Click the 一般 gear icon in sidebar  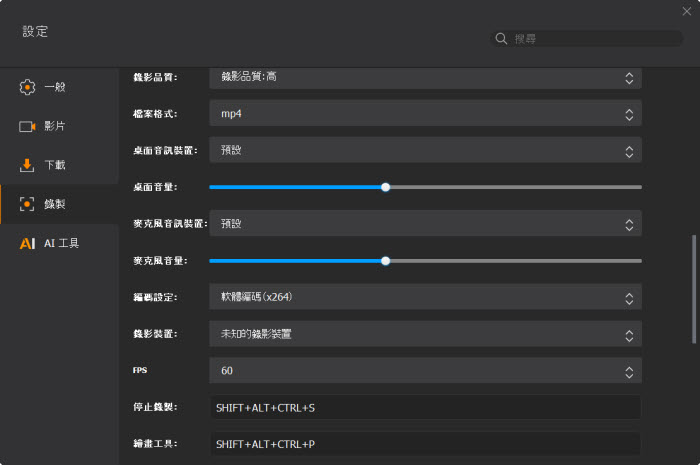[27, 87]
